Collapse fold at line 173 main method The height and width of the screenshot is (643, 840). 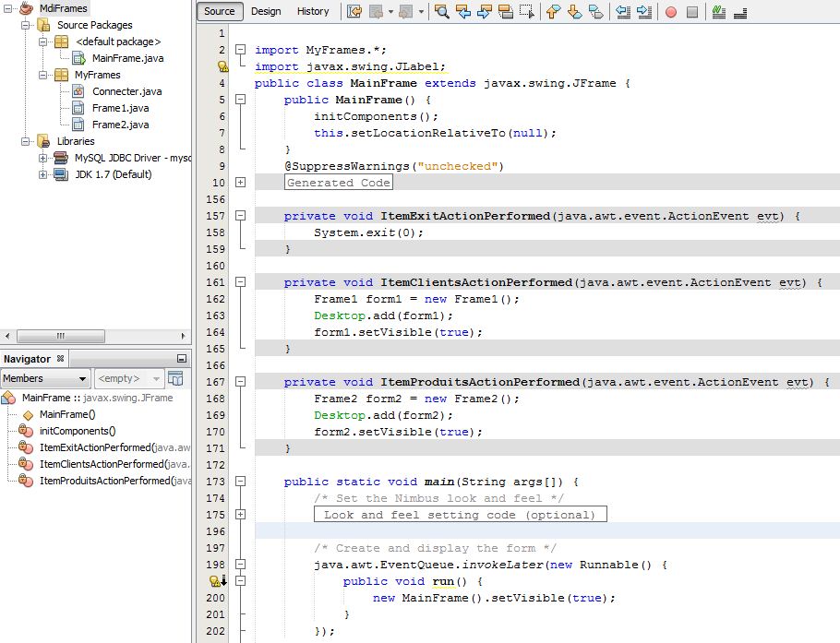pos(241,482)
